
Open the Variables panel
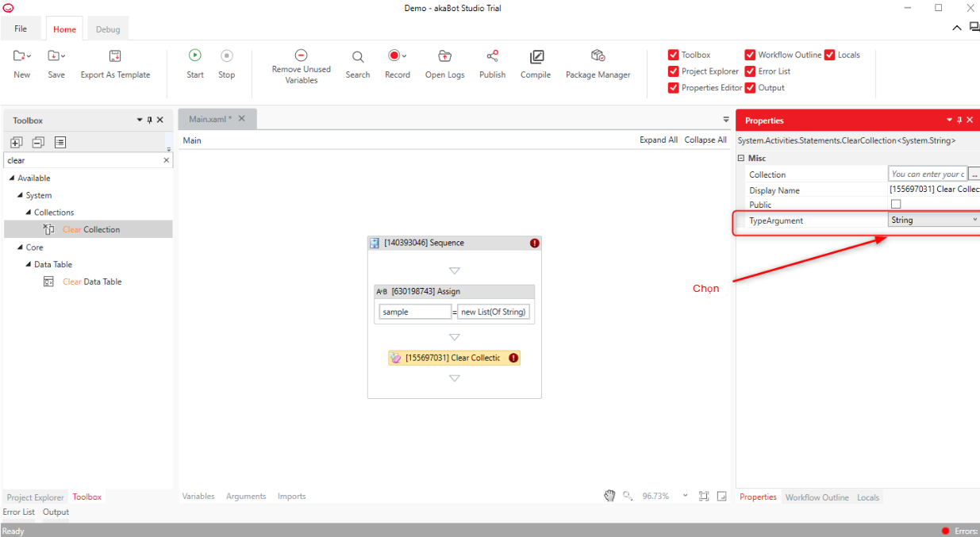pos(198,497)
